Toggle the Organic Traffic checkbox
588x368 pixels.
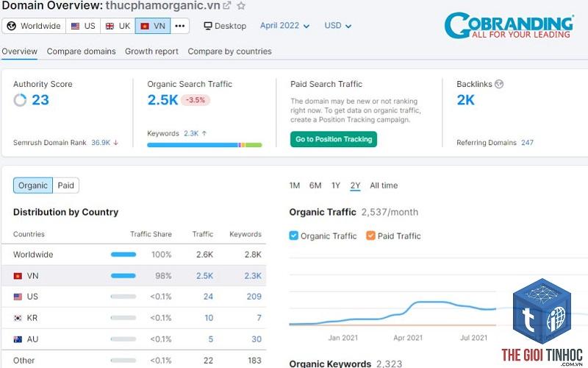tap(293, 236)
